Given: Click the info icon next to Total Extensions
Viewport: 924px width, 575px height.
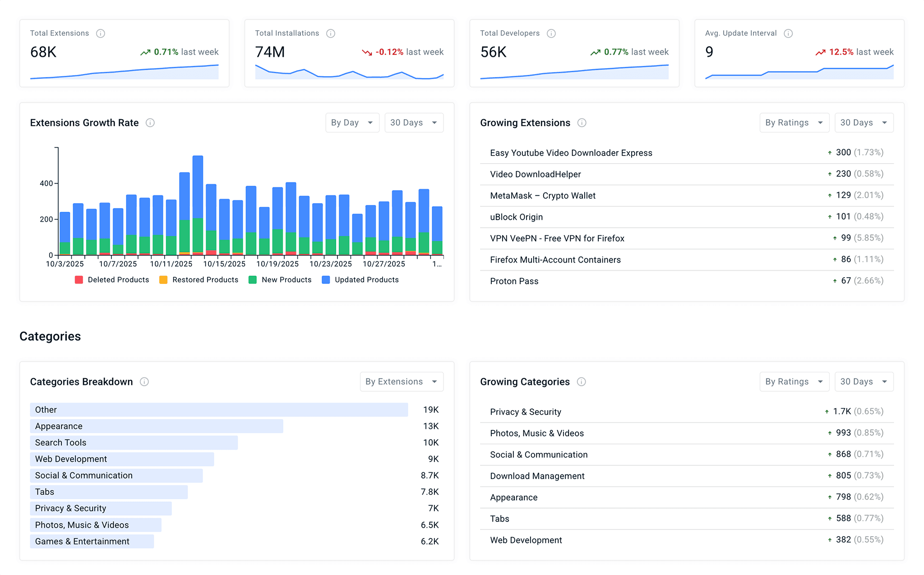Looking at the screenshot, I should [101, 33].
